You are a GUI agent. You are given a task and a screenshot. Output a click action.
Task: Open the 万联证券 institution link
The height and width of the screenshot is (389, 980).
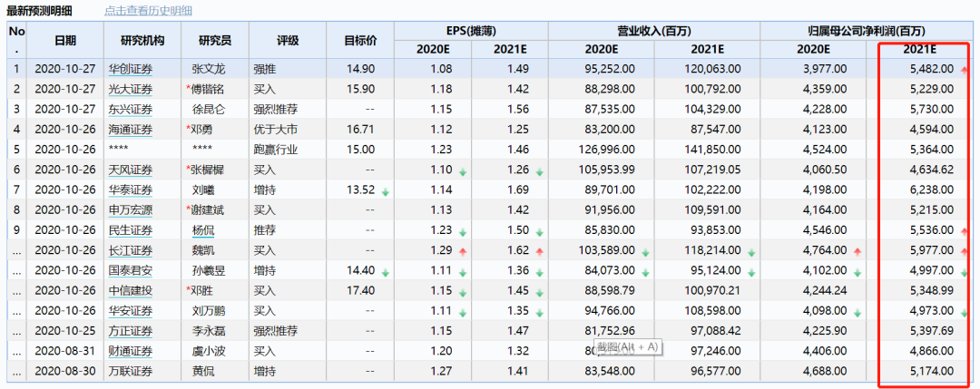130,372
